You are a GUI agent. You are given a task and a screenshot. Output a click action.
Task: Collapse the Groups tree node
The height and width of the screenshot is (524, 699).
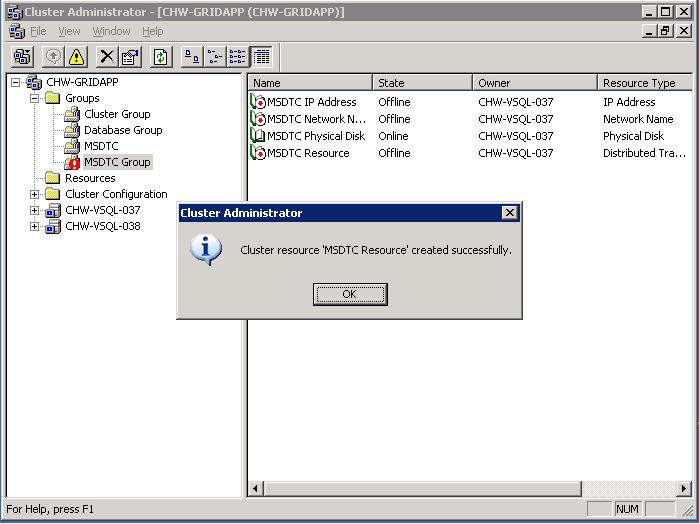coord(34,98)
